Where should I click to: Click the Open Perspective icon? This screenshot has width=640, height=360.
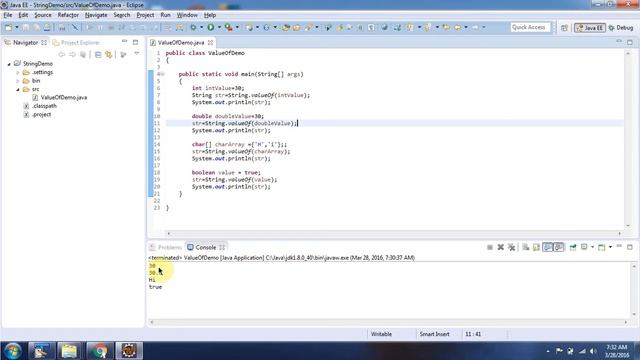click(x=564, y=28)
